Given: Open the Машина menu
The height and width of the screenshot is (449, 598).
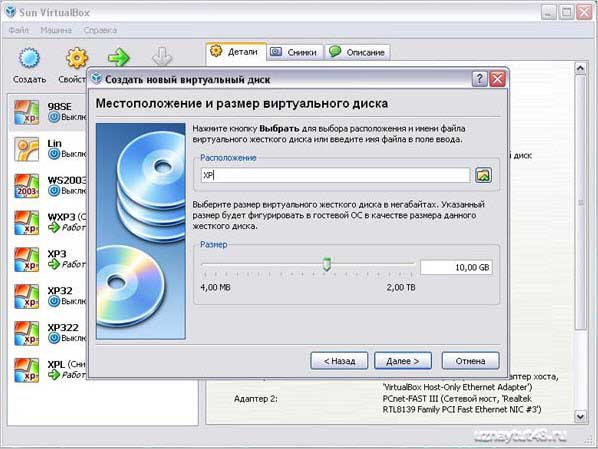Looking at the screenshot, I should pos(56,30).
